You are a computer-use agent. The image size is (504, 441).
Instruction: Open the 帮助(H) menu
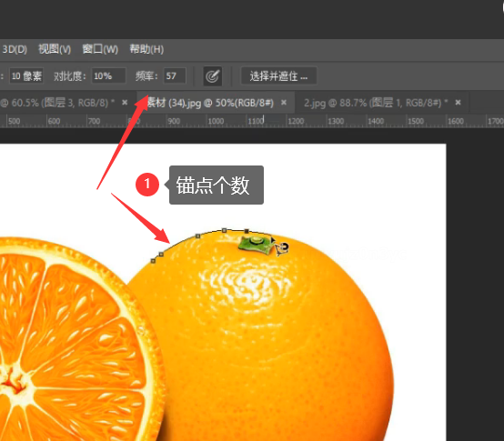(146, 49)
